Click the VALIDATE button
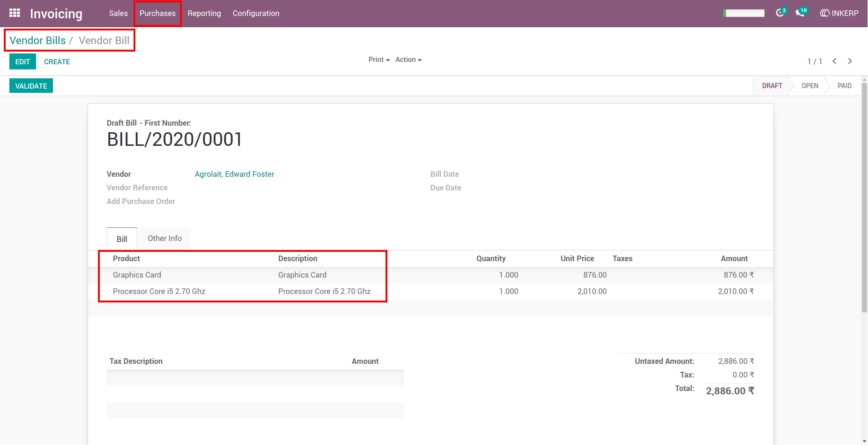 [31, 86]
